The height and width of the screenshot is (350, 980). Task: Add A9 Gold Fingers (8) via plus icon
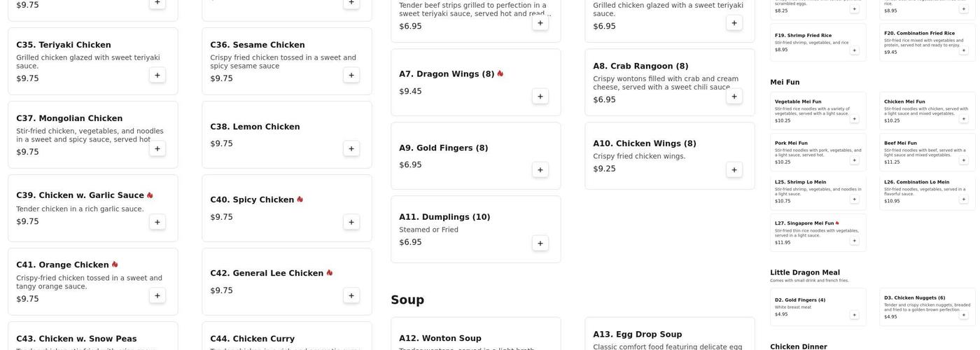(540, 170)
